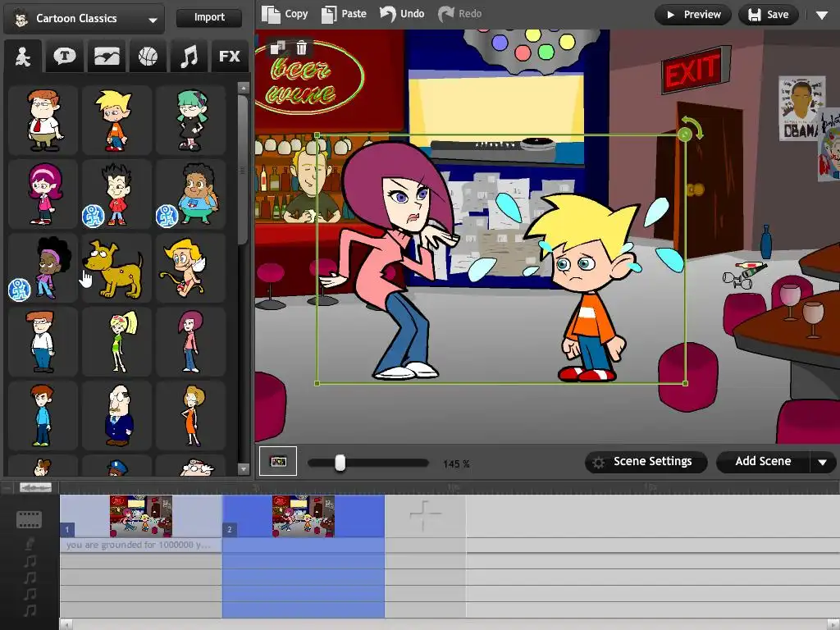Select the cupid angel character
Image resolution: width=840 pixels, height=630 pixels.
coord(190,268)
